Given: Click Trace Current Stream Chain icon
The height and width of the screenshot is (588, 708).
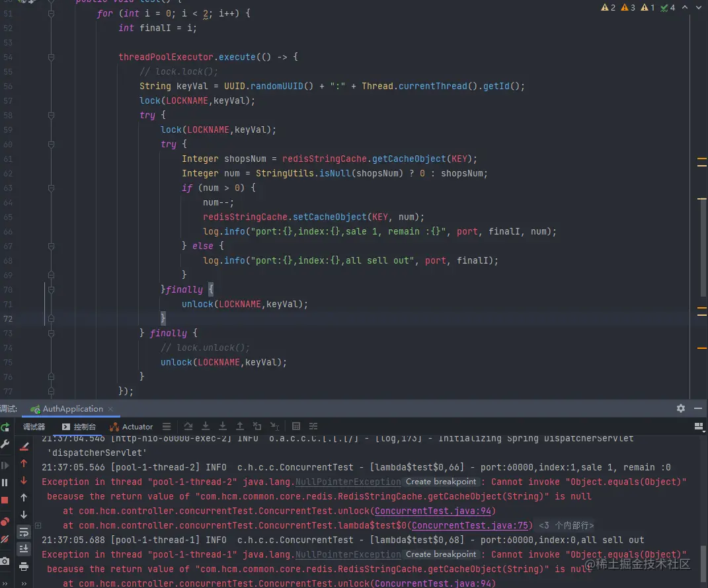Looking at the screenshot, I should tap(313, 426).
